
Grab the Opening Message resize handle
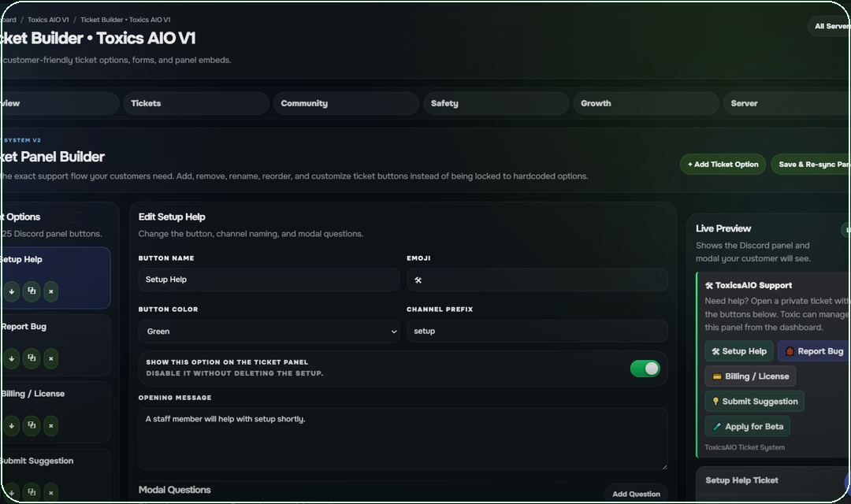tap(663, 466)
